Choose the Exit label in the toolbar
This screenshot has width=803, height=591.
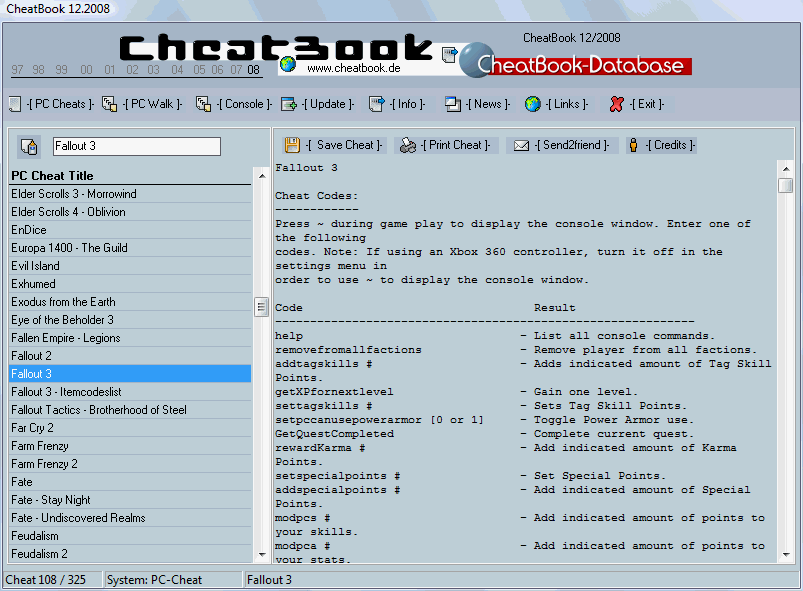[647, 104]
